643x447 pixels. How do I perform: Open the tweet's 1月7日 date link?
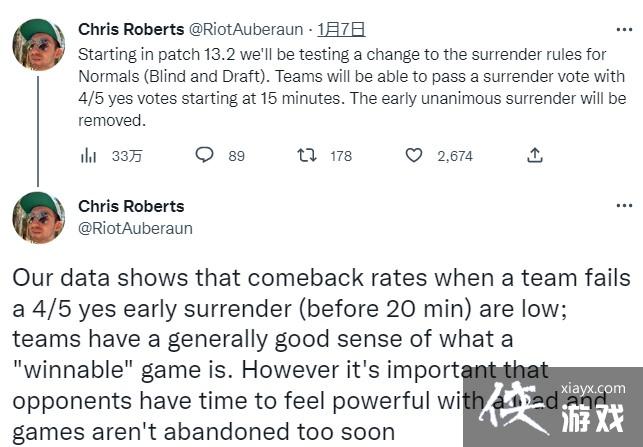pyautogui.click(x=341, y=30)
